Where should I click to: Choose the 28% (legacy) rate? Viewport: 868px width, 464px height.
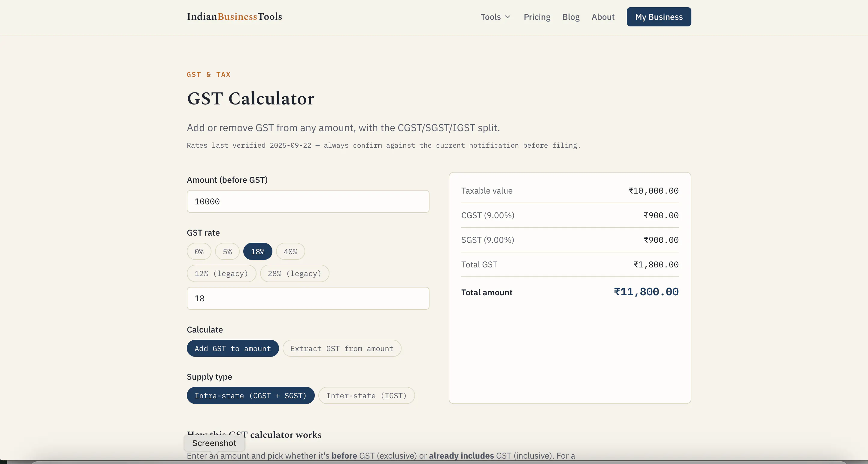pyautogui.click(x=295, y=273)
